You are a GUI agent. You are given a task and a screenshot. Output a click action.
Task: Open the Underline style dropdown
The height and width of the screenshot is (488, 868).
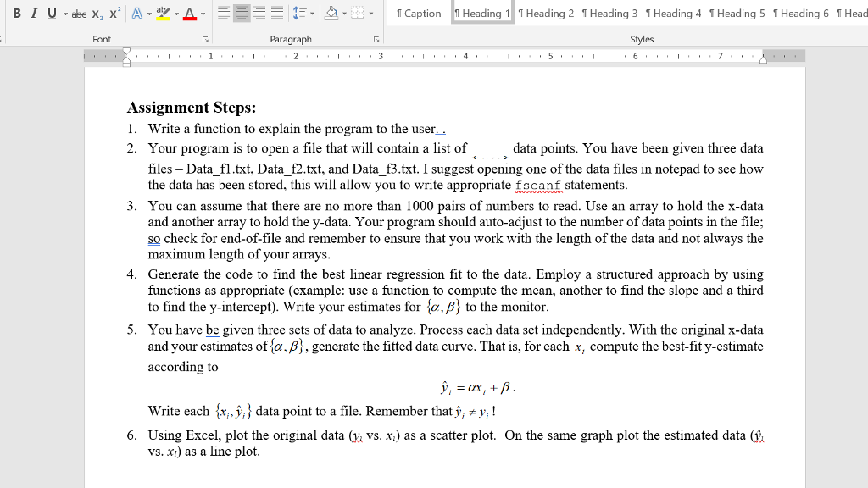[64, 14]
